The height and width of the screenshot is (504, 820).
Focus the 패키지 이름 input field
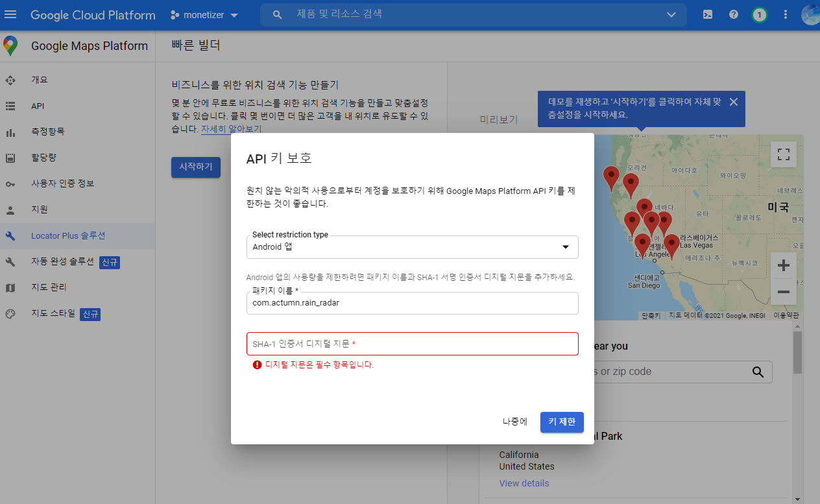coord(413,303)
